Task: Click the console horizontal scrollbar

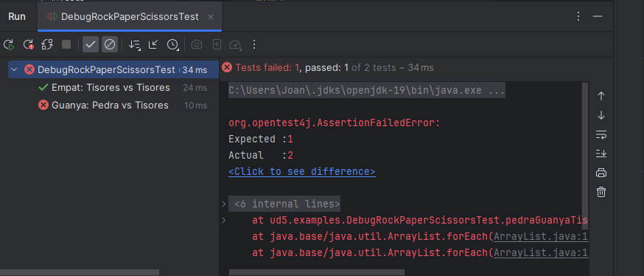Action: [317, 272]
